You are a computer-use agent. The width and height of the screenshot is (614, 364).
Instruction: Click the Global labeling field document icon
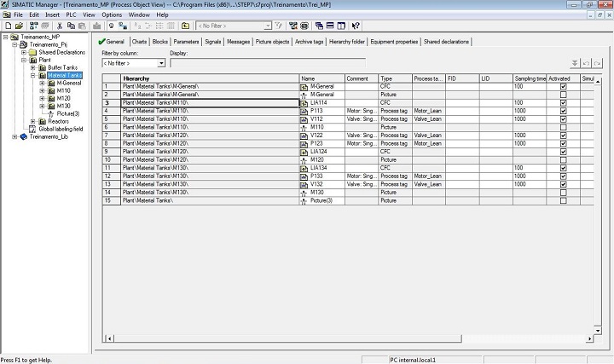pyautogui.click(x=32, y=130)
